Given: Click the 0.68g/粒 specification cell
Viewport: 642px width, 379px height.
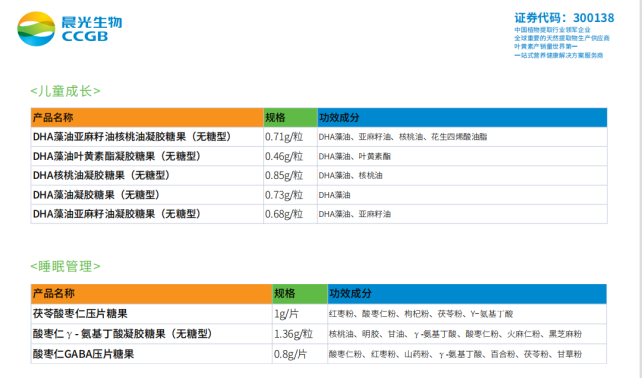Looking at the screenshot, I should [x=290, y=214].
